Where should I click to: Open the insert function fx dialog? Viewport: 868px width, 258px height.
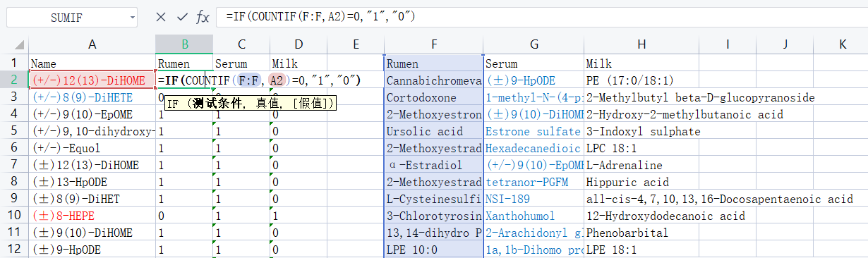203,17
